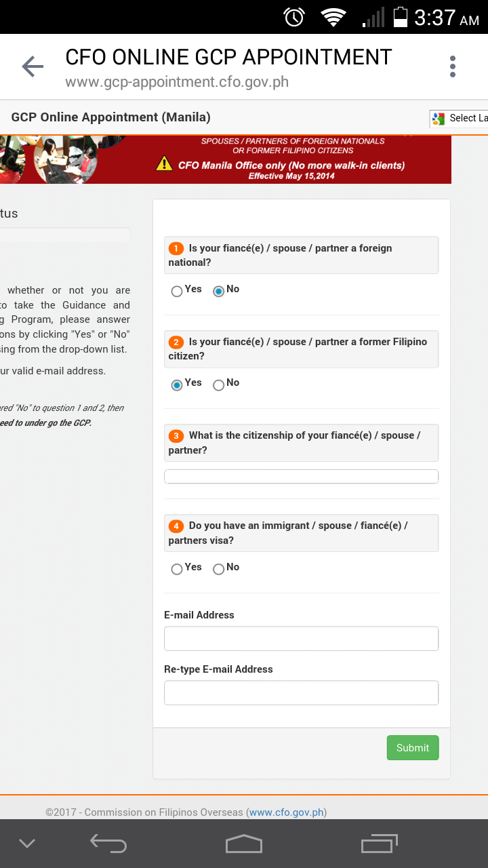This screenshot has width=488, height=868.
Task: Tap the Android back navigation button
Action: 108,844
